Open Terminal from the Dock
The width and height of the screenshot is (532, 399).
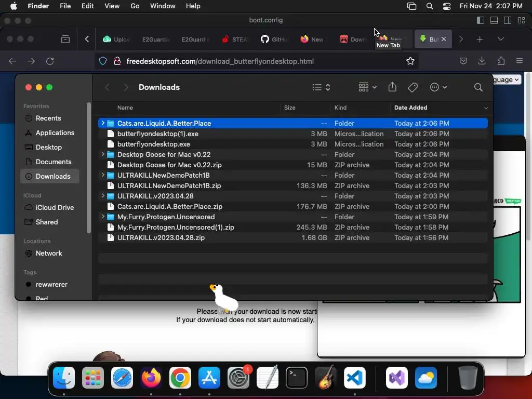pyautogui.click(x=297, y=378)
